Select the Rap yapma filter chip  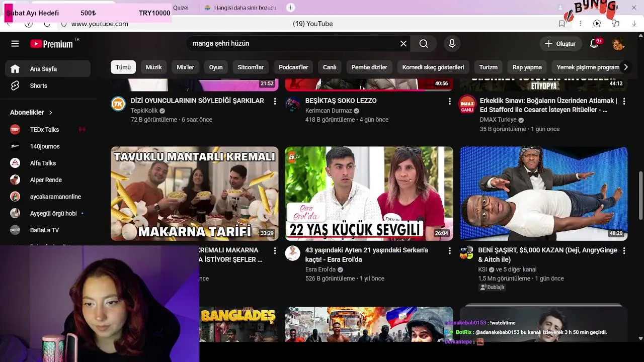pos(527,67)
